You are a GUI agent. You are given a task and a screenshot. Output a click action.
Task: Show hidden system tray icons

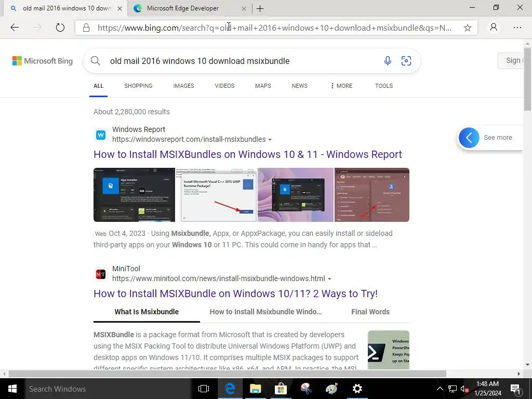440,389
